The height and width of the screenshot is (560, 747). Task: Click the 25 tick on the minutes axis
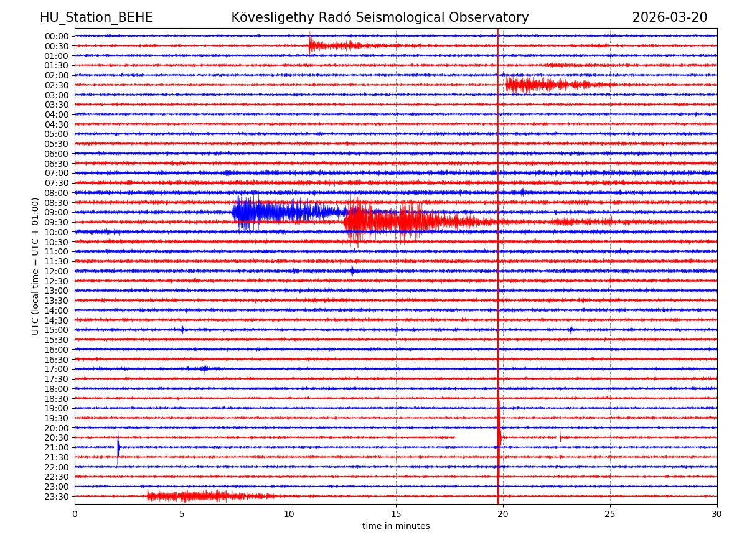click(610, 515)
